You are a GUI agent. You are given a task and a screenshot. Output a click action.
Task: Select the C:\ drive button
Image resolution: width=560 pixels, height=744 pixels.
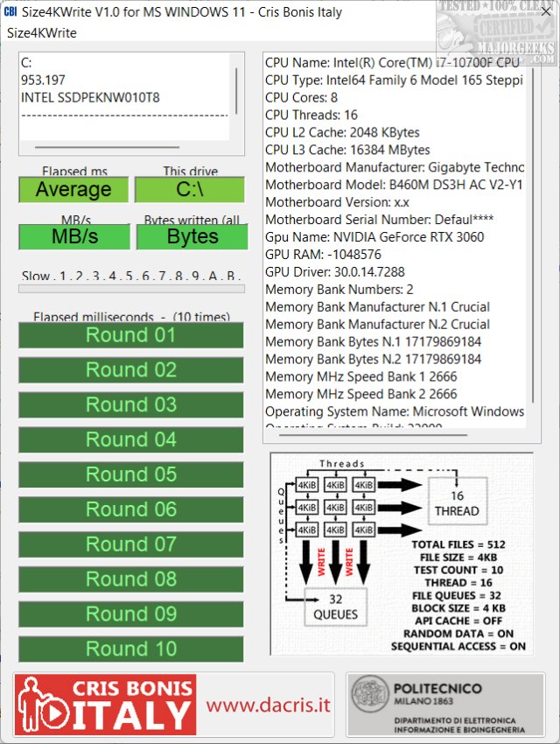tap(190, 190)
